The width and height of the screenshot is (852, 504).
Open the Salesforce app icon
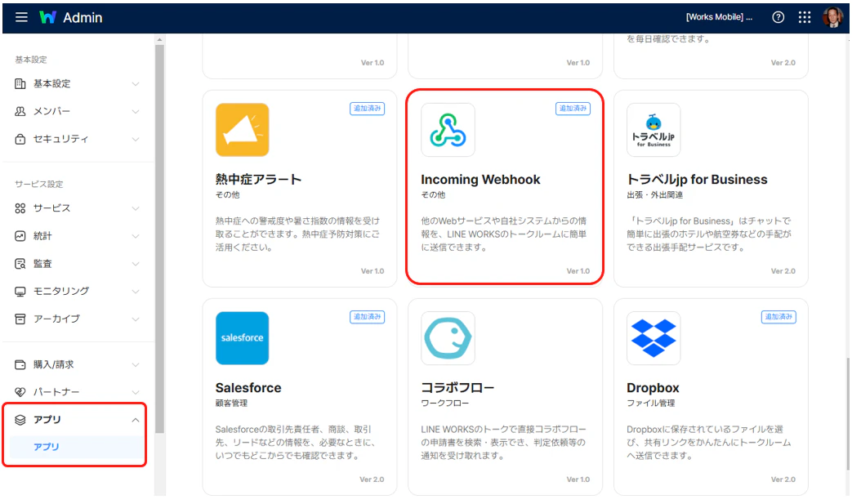tap(243, 338)
